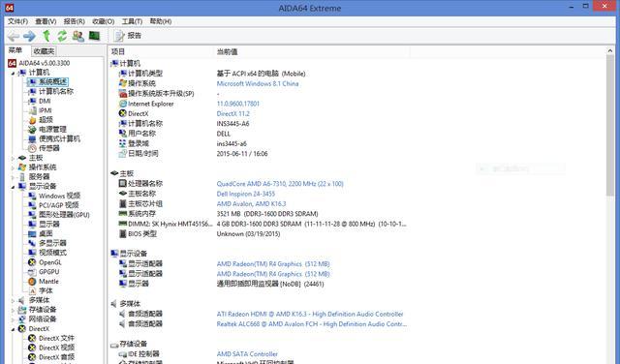Image resolution: width=620 pixels, height=364 pixels.
Task: Open the Realtek ALC668 audio link
Action: pos(312,324)
